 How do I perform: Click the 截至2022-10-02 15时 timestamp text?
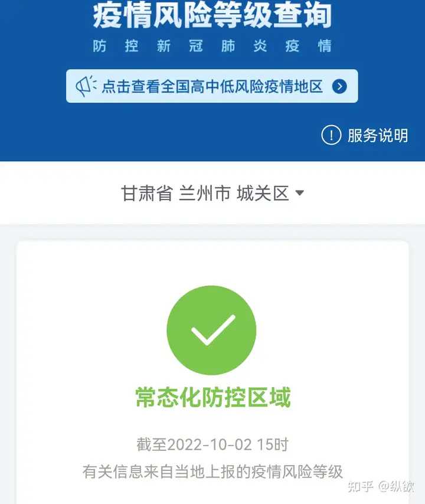212,445
